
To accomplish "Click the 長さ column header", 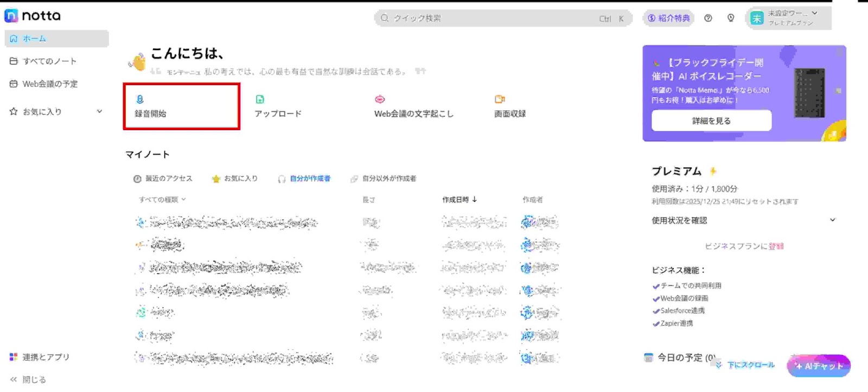I will coord(369,200).
